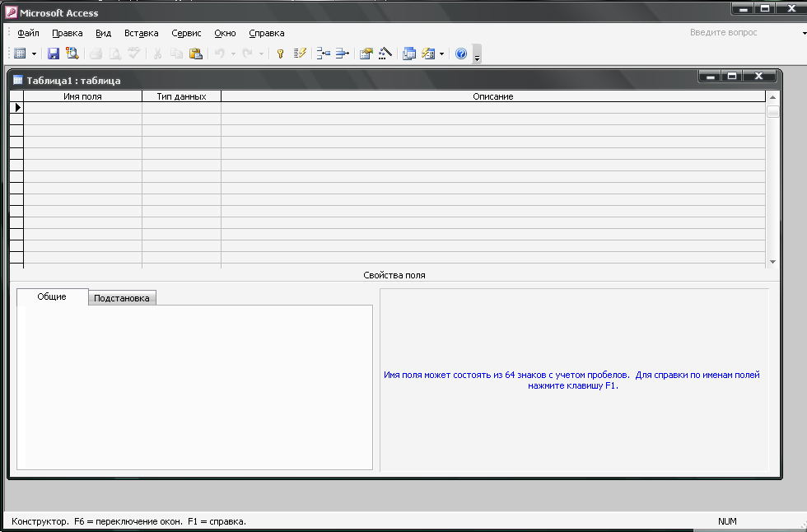Click the grid scrollbar down arrow
The image size is (807, 532).
[x=772, y=262]
